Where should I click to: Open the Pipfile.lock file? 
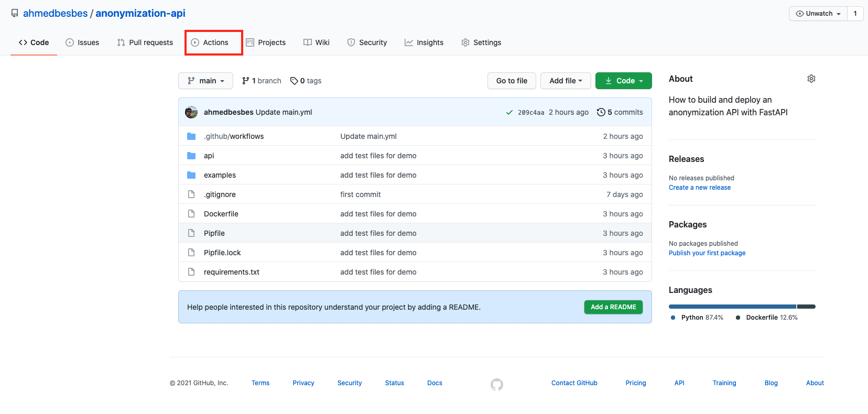click(222, 253)
